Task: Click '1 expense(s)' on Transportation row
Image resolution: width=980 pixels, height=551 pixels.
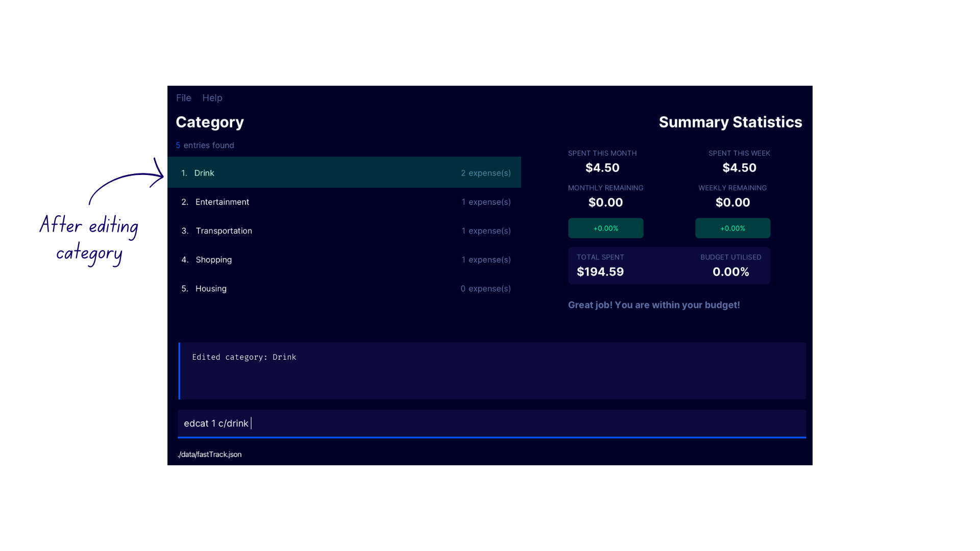Action: pyautogui.click(x=486, y=231)
